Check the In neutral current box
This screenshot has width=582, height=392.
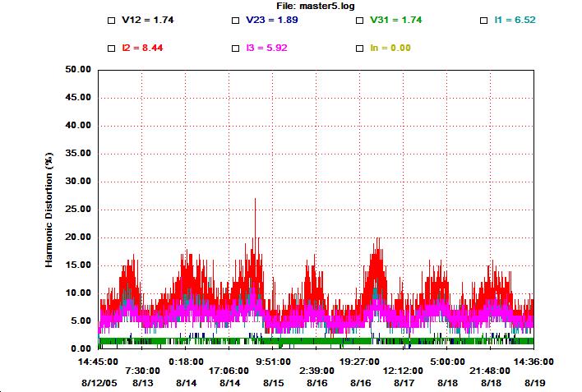360,48
